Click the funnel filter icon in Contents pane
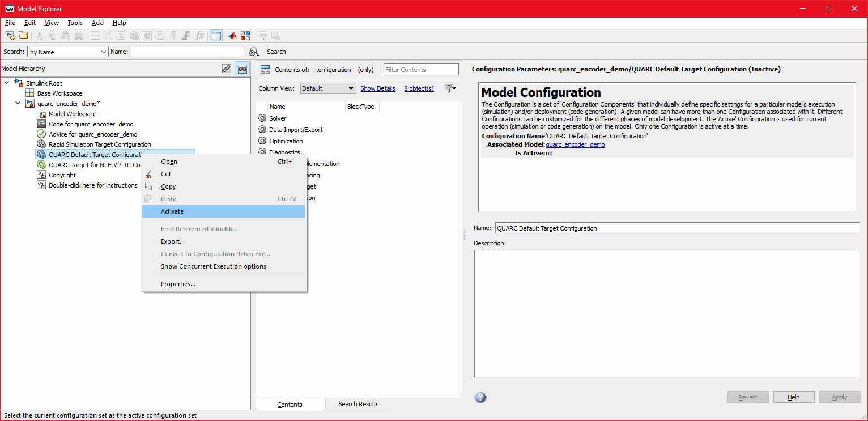Image resolution: width=868 pixels, height=421 pixels. pyautogui.click(x=450, y=88)
